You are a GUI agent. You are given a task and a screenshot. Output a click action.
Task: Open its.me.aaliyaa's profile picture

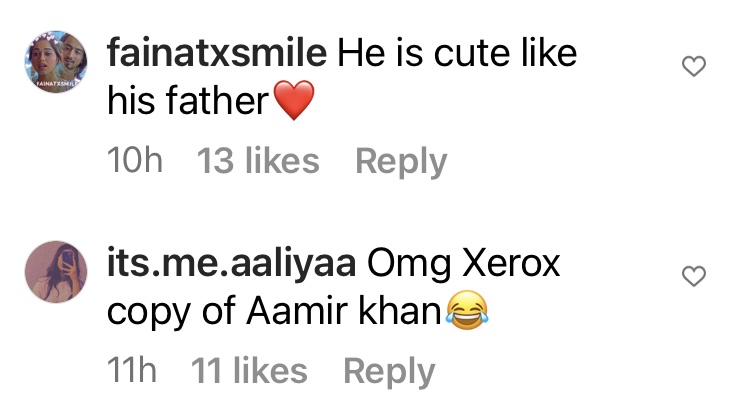(56, 271)
